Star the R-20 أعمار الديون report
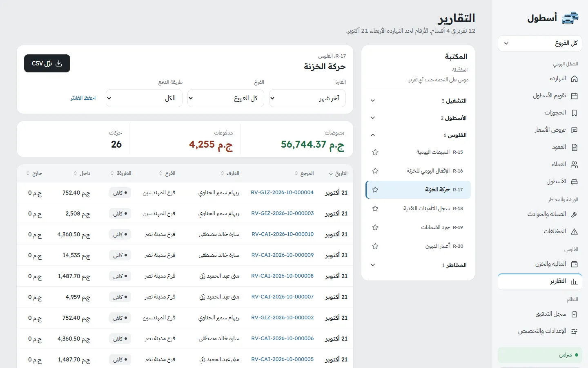Viewport: 588px width, 368px height. tap(375, 246)
